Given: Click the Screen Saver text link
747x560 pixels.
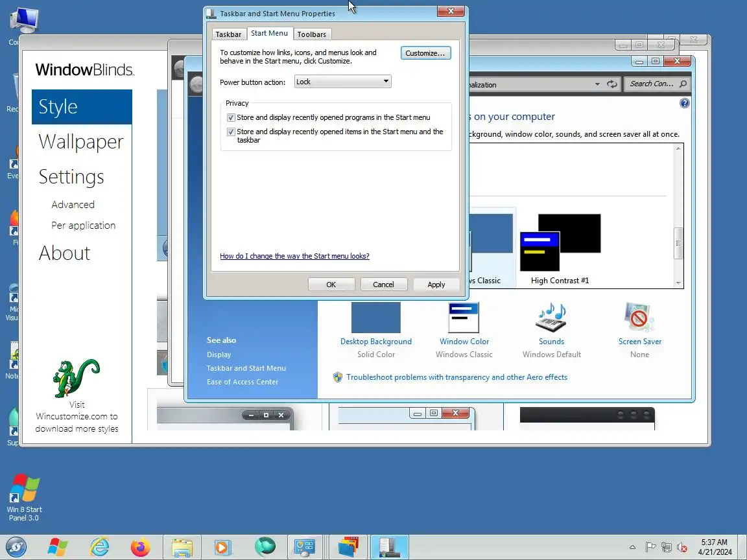Looking at the screenshot, I should pos(640,342).
